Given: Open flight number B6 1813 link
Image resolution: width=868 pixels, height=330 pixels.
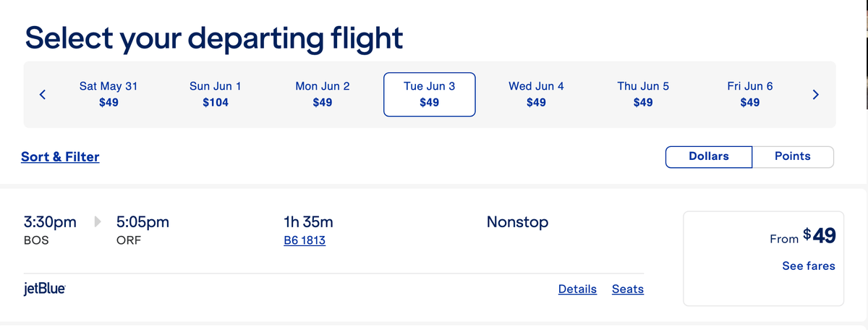Looking at the screenshot, I should tap(305, 240).
